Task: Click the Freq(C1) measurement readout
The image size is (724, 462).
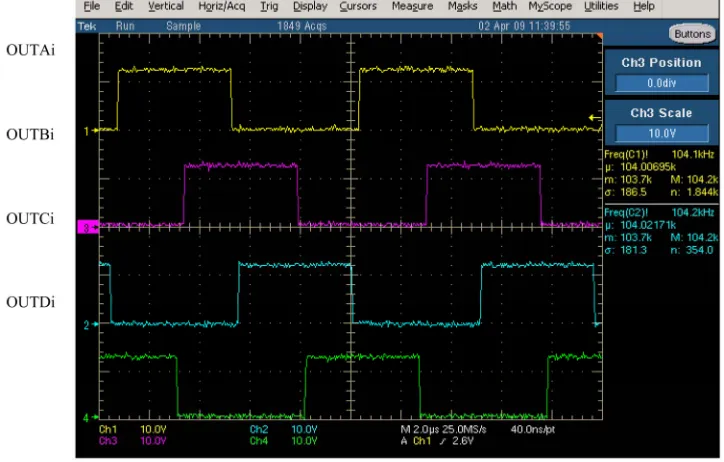Action: tap(661, 173)
